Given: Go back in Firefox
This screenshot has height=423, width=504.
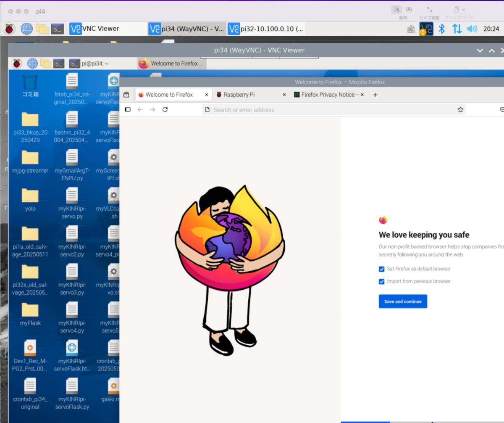Looking at the screenshot, I should click(x=140, y=110).
